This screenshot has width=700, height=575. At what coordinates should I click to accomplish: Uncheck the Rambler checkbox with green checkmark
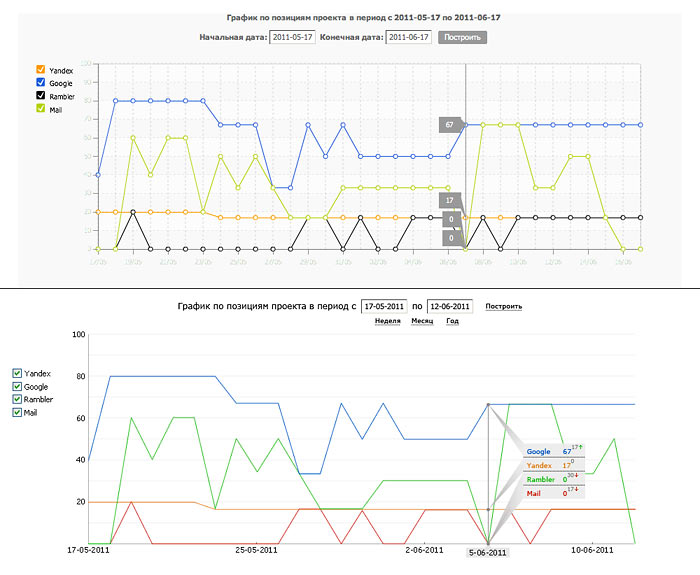[16, 399]
